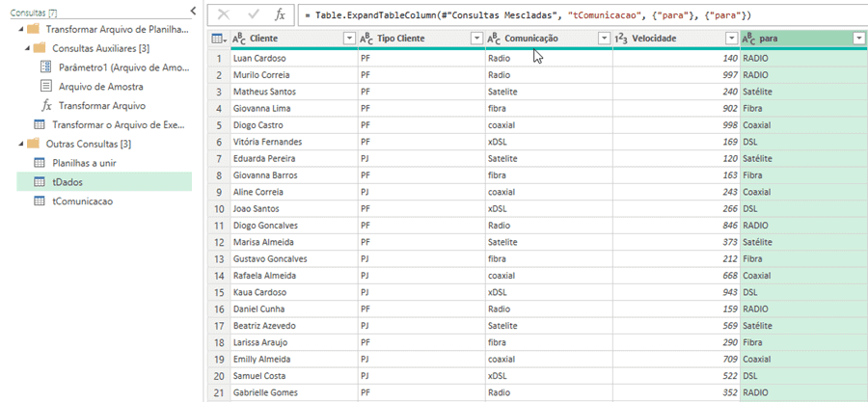Viewport: 868px width, 402px height.
Task: Collapse the Outras Consultas folder
Action: 23,144
